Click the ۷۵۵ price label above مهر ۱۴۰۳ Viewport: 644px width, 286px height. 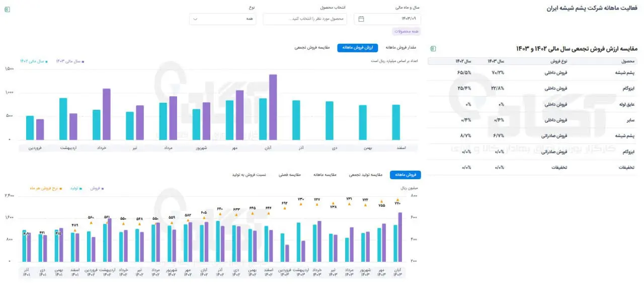click(381, 205)
